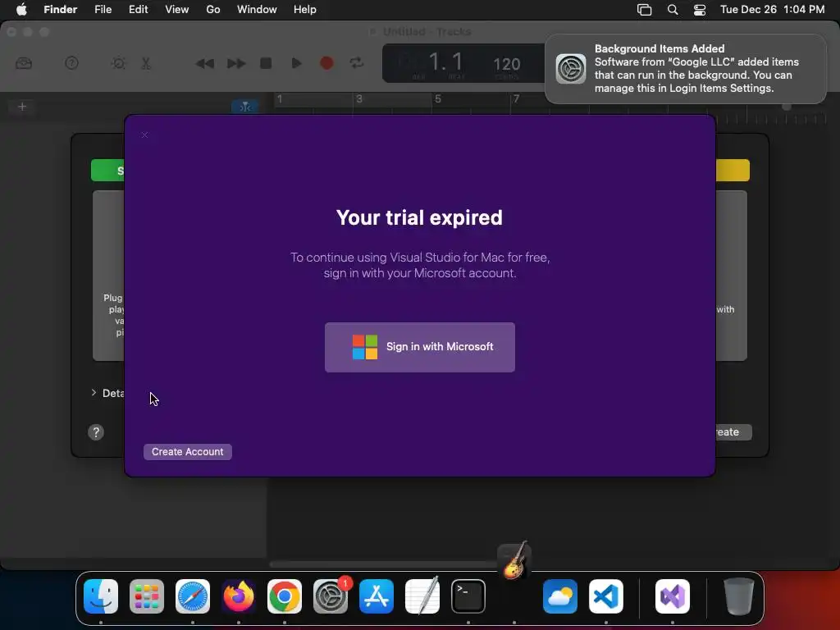Click Create button in GarageBand track dialog
This screenshot has height=630, width=840.
coord(733,432)
